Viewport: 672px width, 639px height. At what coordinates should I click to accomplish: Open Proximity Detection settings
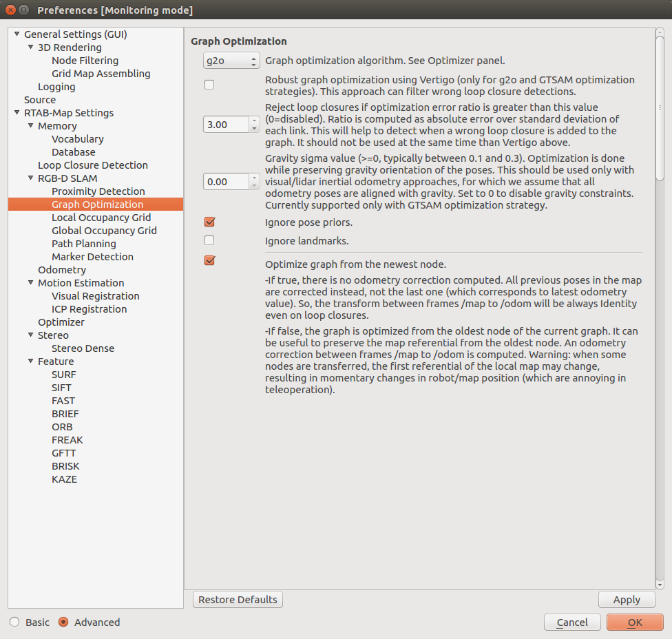pos(98,191)
